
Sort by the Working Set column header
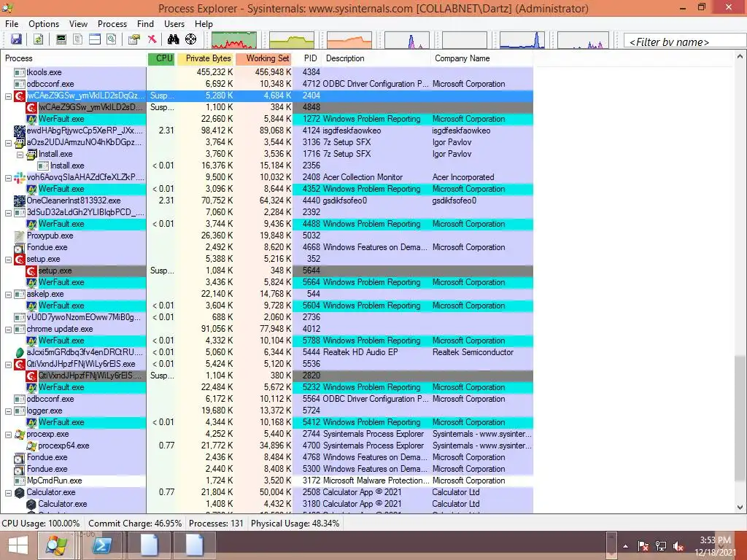pyautogui.click(x=263, y=58)
